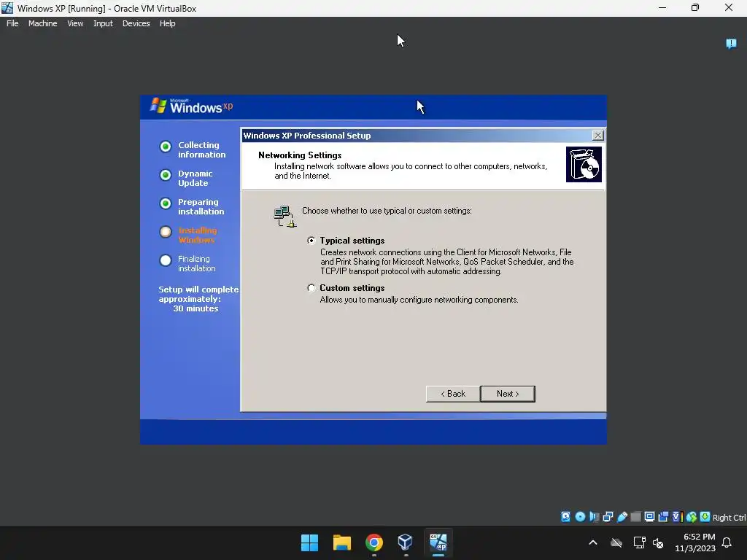Click the Back button

[452, 394]
